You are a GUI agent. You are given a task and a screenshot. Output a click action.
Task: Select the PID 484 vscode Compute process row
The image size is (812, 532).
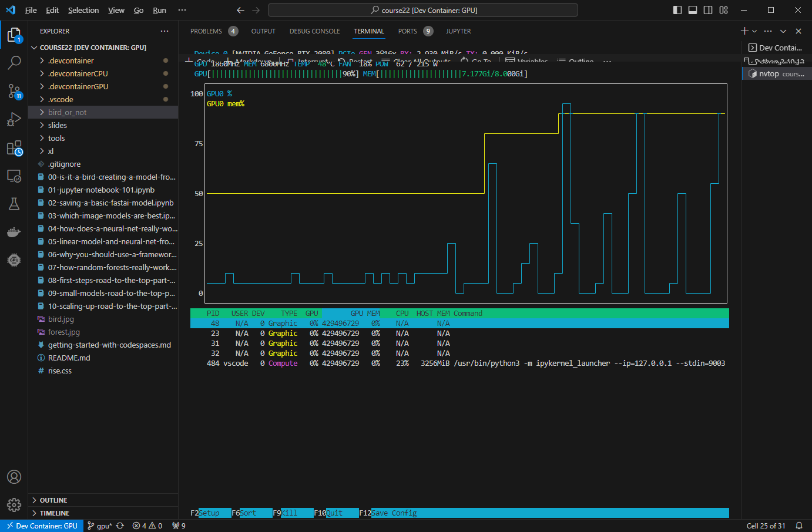[459, 363]
